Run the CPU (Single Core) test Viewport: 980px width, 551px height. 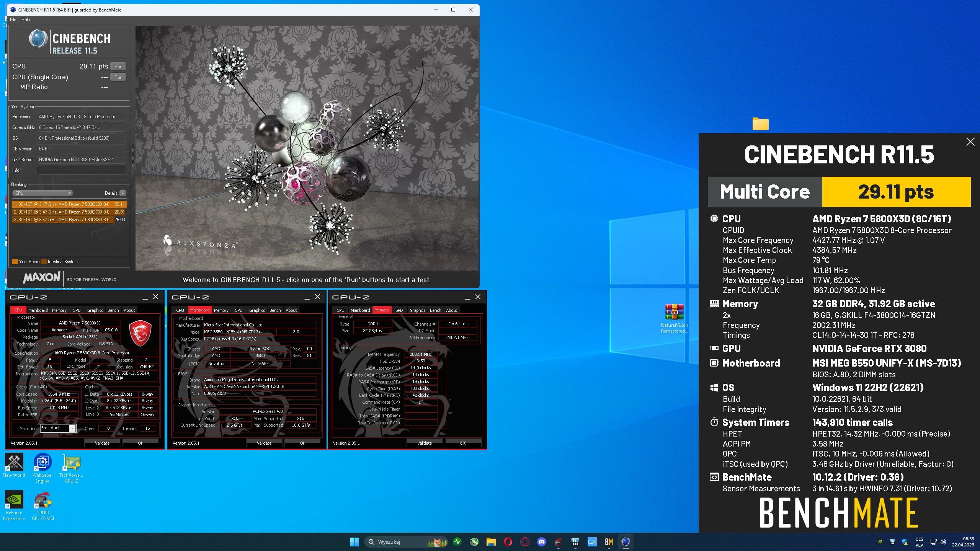click(x=118, y=77)
